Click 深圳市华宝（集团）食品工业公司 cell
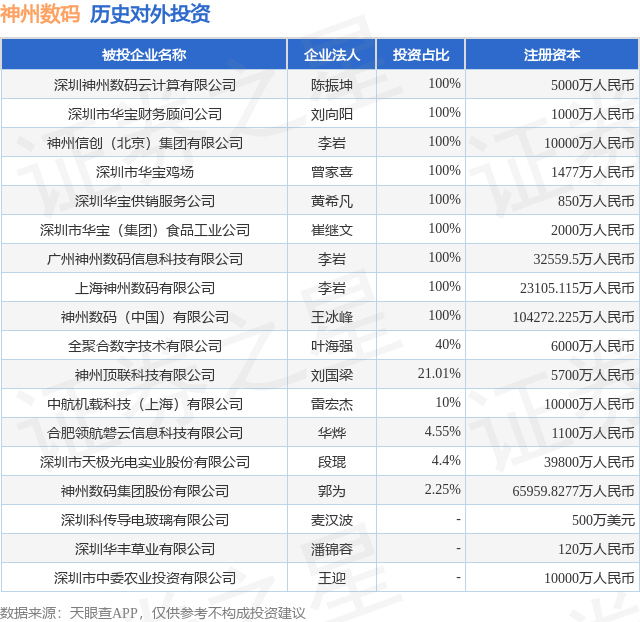Screen dimensions: 640x622 [x=145, y=230]
